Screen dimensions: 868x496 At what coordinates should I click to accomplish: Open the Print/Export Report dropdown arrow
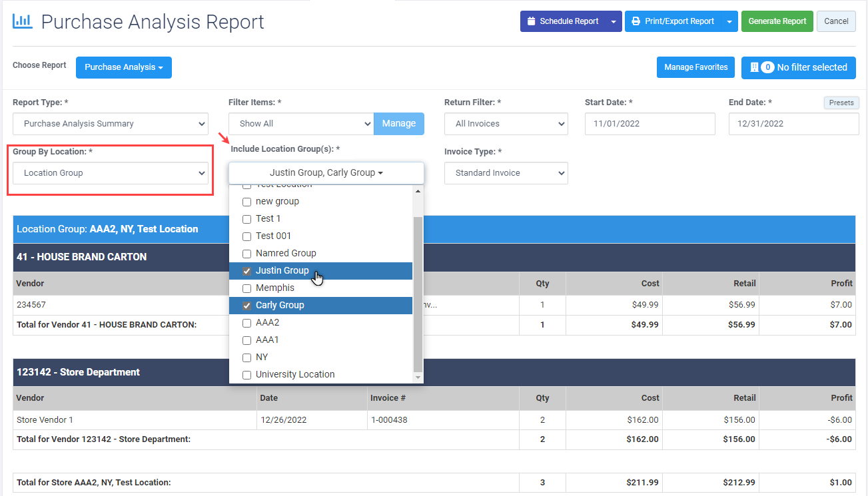click(729, 21)
